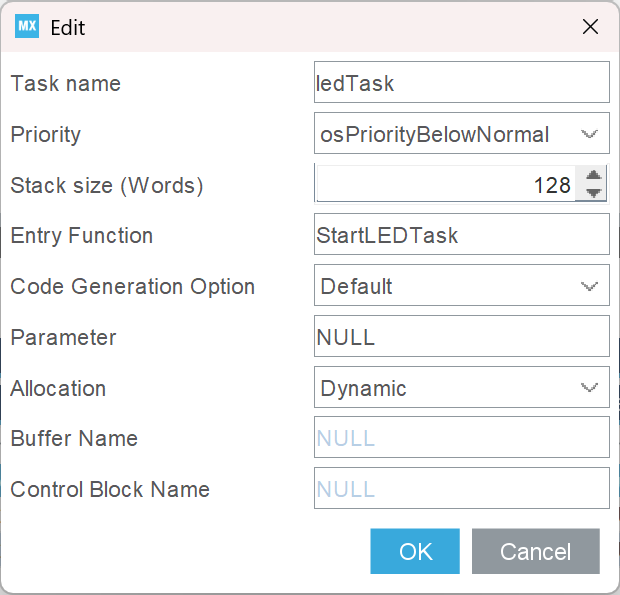Confirm changes with the OK button
This screenshot has height=595, width=620.
pos(415,551)
